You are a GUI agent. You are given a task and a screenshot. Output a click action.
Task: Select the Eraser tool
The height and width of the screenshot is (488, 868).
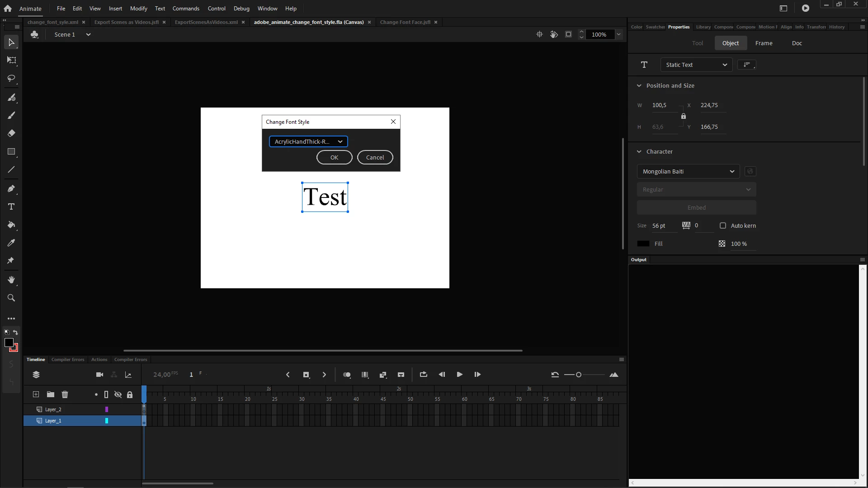click(x=11, y=133)
